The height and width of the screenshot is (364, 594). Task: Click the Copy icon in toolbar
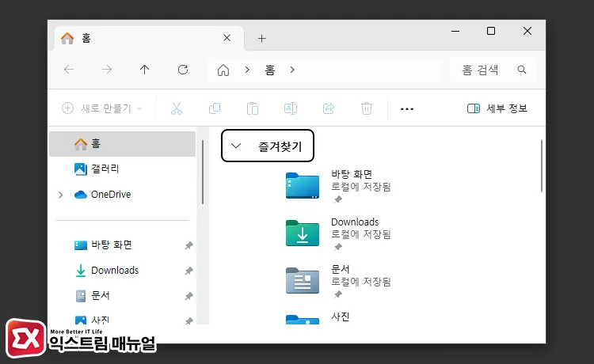(x=215, y=108)
